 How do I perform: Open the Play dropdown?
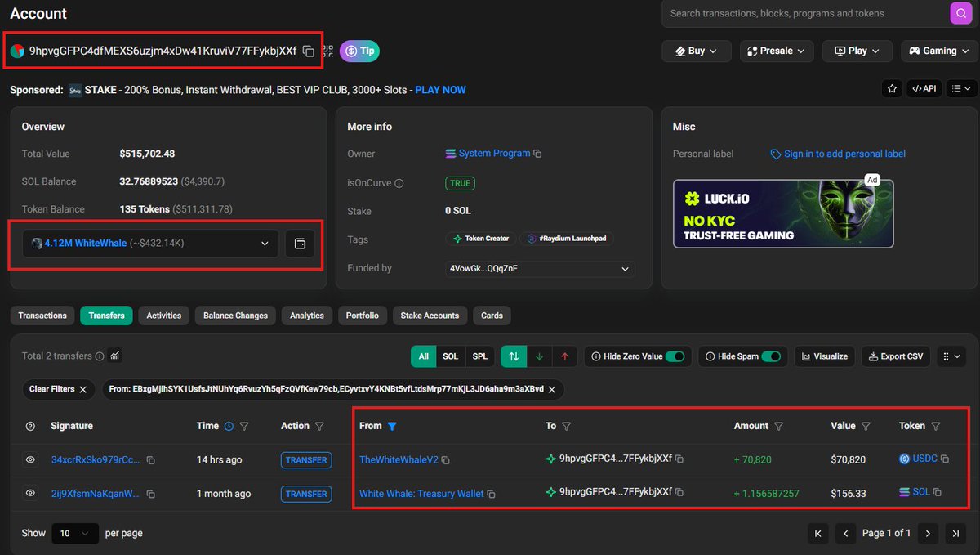pos(857,51)
